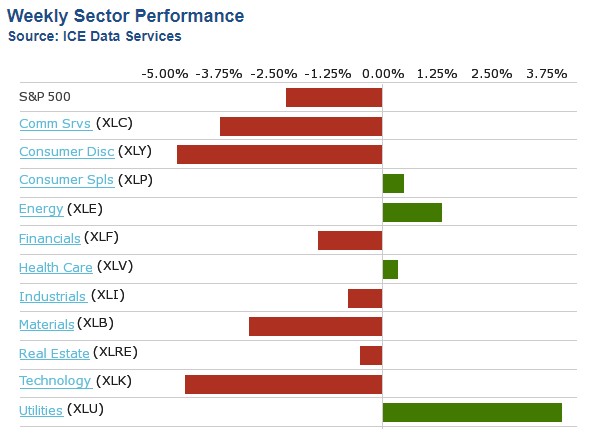Open the Industrials sector link

point(54,296)
